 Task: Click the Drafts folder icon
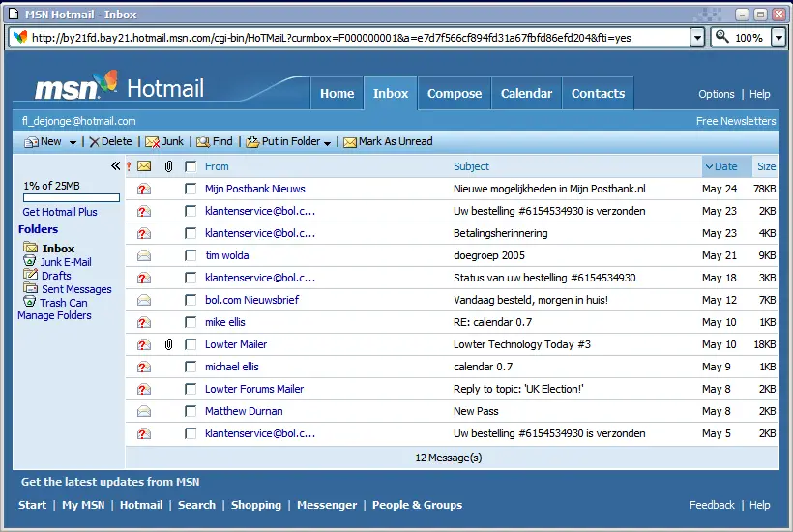[30, 275]
